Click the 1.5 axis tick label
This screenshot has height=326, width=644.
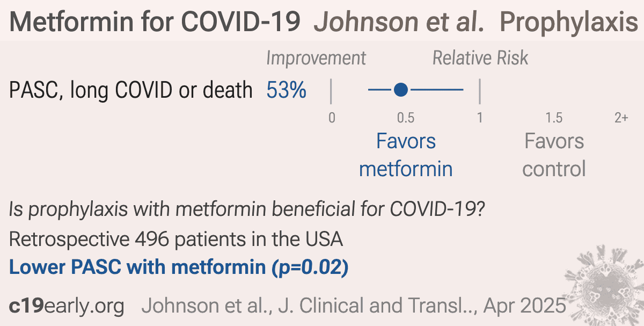click(554, 118)
